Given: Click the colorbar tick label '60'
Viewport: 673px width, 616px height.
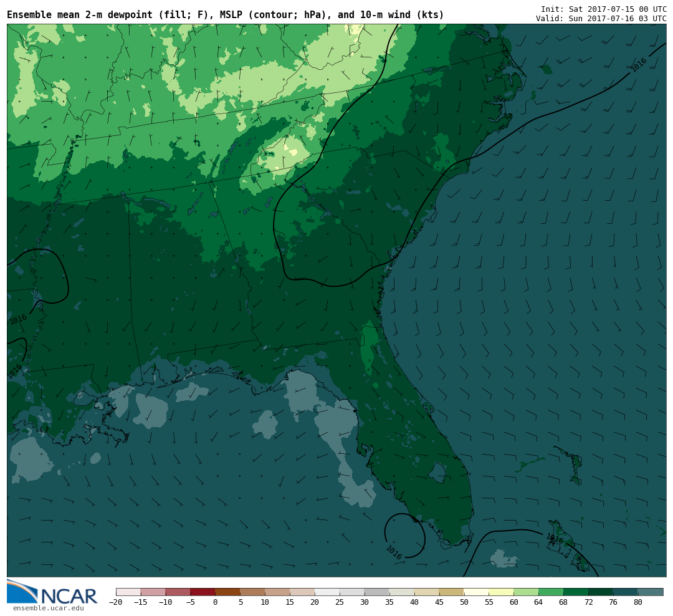Looking at the screenshot, I should pyautogui.click(x=514, y=602).
